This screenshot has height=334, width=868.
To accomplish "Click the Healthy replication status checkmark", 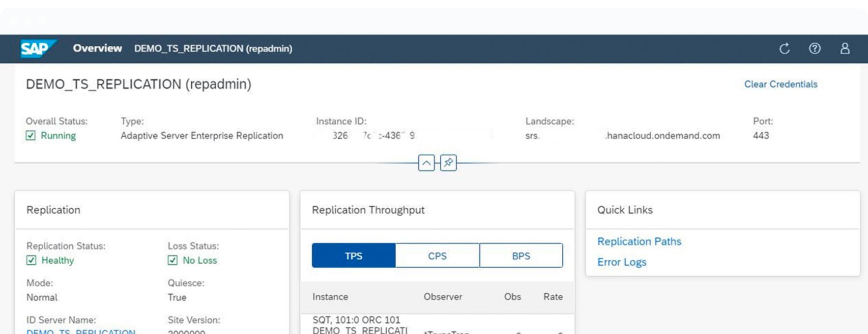I will click(x=31, y=260).
